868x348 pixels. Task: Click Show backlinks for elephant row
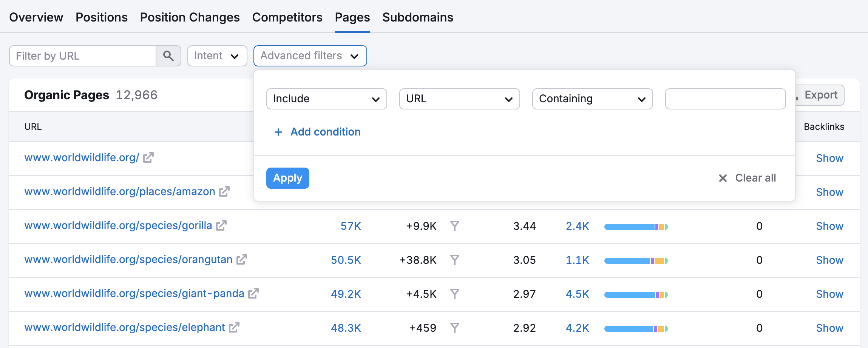pyautogui.click(x=829, y=328)
